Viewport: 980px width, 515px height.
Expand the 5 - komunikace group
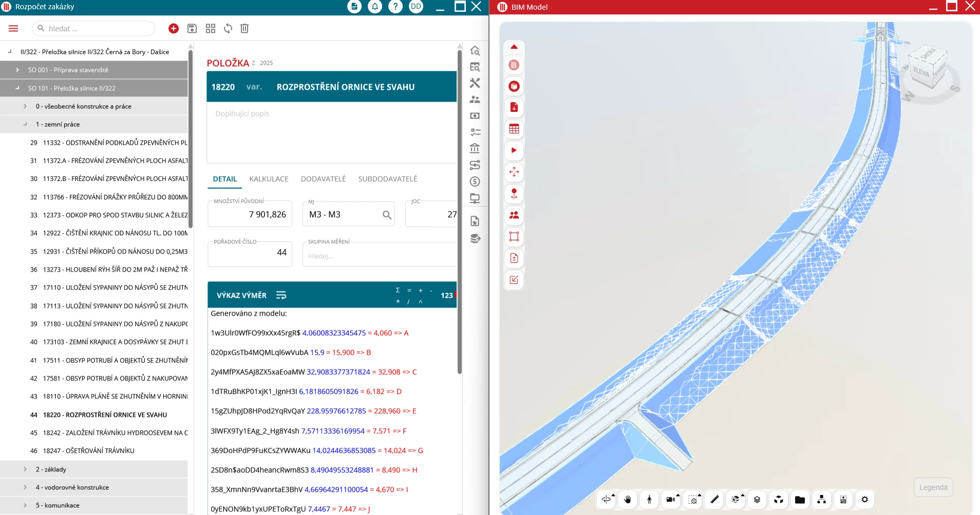tap(25, 505)
